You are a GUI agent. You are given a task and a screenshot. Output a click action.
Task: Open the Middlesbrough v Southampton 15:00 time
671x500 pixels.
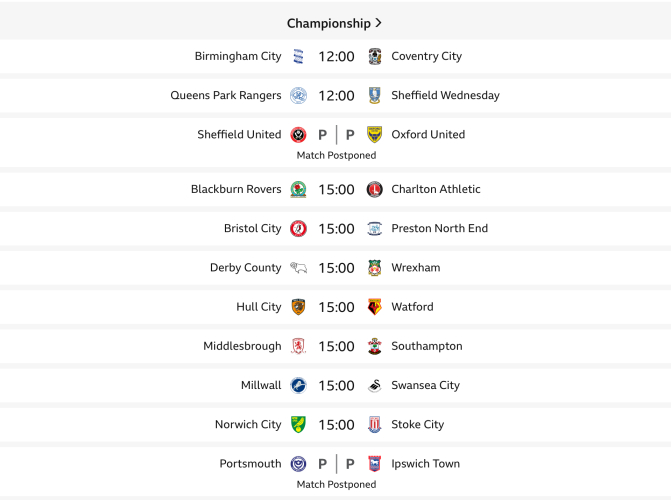(x=336, y=347)
